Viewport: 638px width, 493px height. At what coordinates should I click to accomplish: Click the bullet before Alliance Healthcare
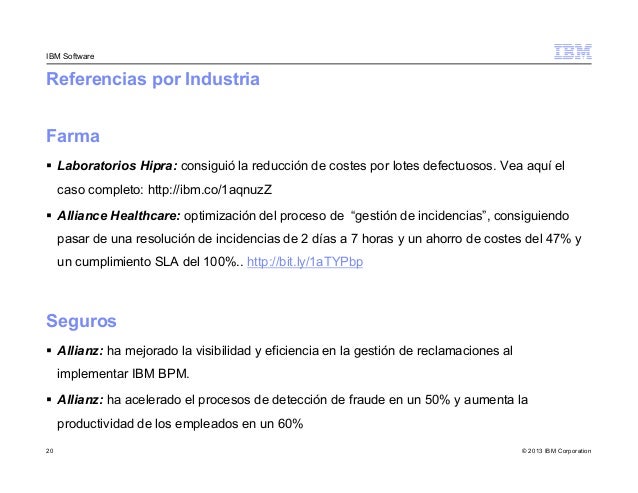click(49, 216)
